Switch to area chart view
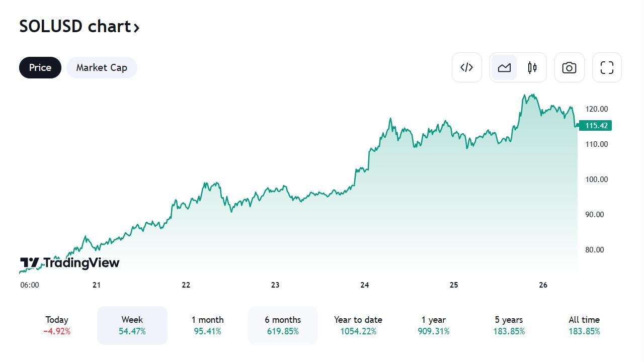 coord(504,67)
